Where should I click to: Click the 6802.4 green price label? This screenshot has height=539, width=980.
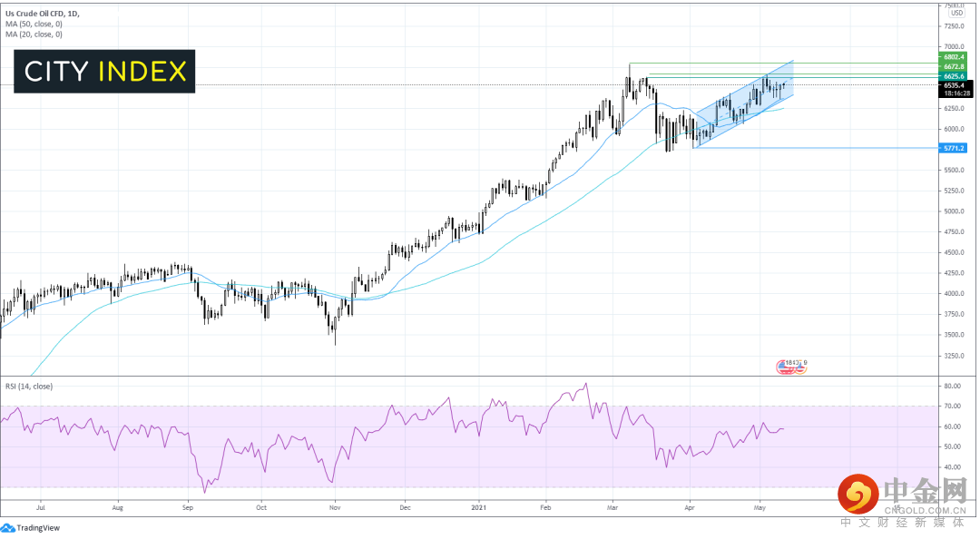point(954,57)
